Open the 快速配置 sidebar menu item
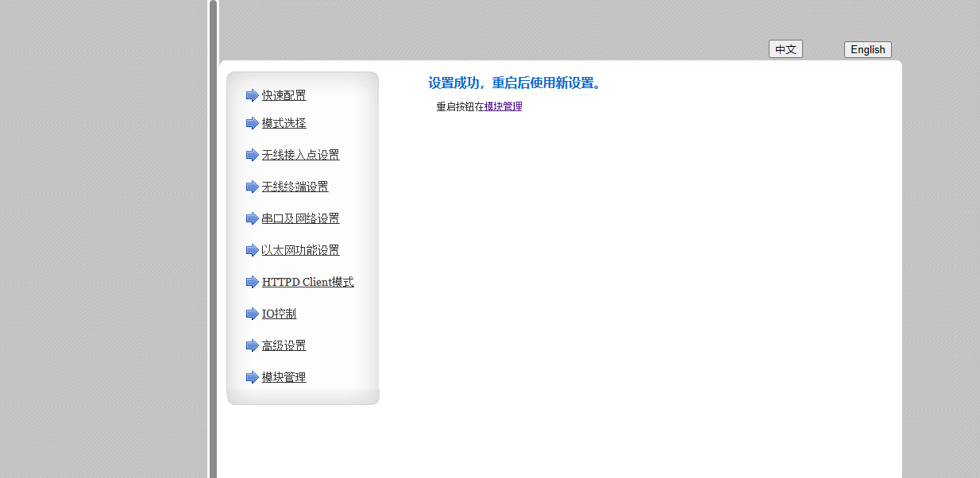 tap(284, 95)
